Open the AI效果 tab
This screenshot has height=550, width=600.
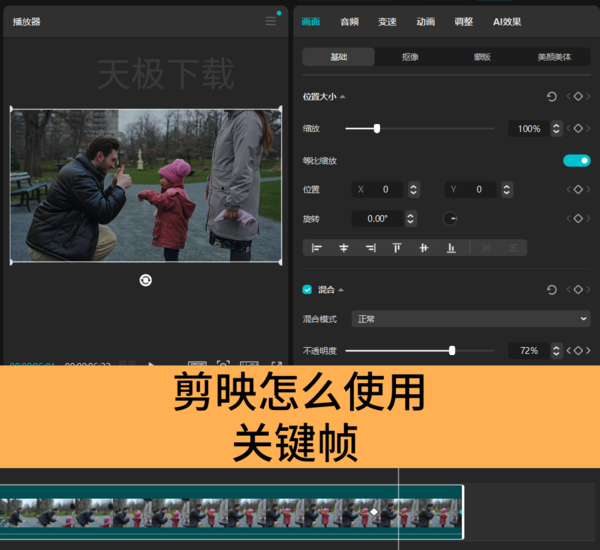pyautogui.click(x=507, y=22)
